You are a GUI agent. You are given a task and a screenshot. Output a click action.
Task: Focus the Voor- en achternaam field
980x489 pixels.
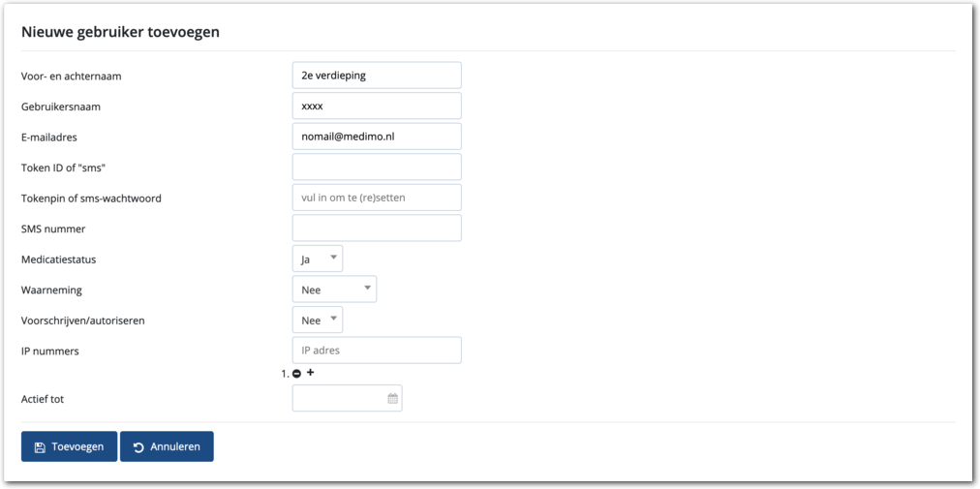click(377, 76)
